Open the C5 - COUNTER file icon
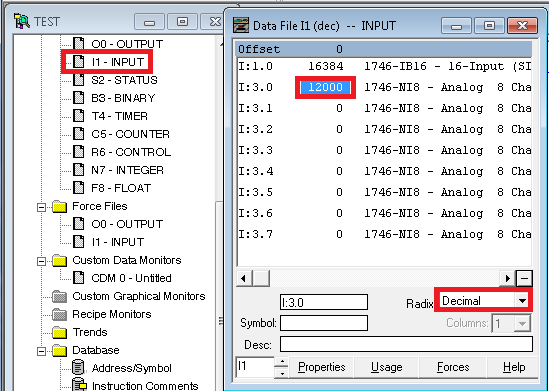The height and width of the screenshot is (391, 549). pyautogui.click(x=79, y=134)
